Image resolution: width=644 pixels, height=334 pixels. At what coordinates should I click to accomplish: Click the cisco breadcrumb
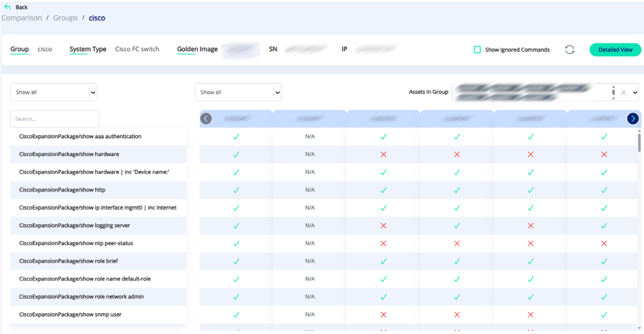97,18
